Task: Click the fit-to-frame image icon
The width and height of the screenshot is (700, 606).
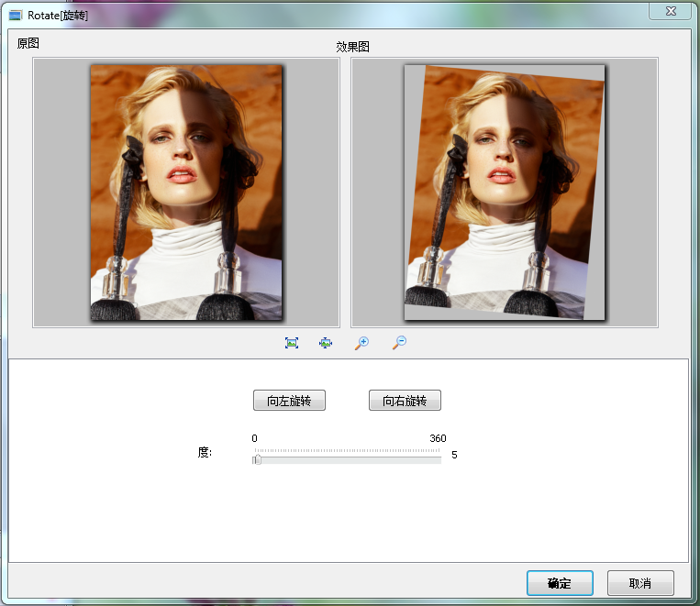Action: 292,343
